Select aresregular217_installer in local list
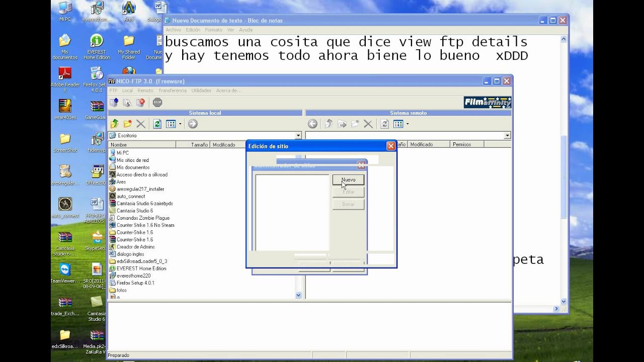The height and width of the screenshot is (362, 644). point(140,189)
